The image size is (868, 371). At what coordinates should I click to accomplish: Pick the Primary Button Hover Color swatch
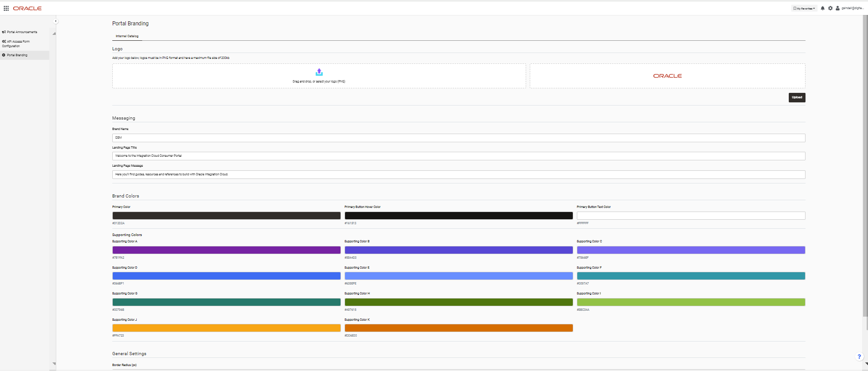pos(459,216)
